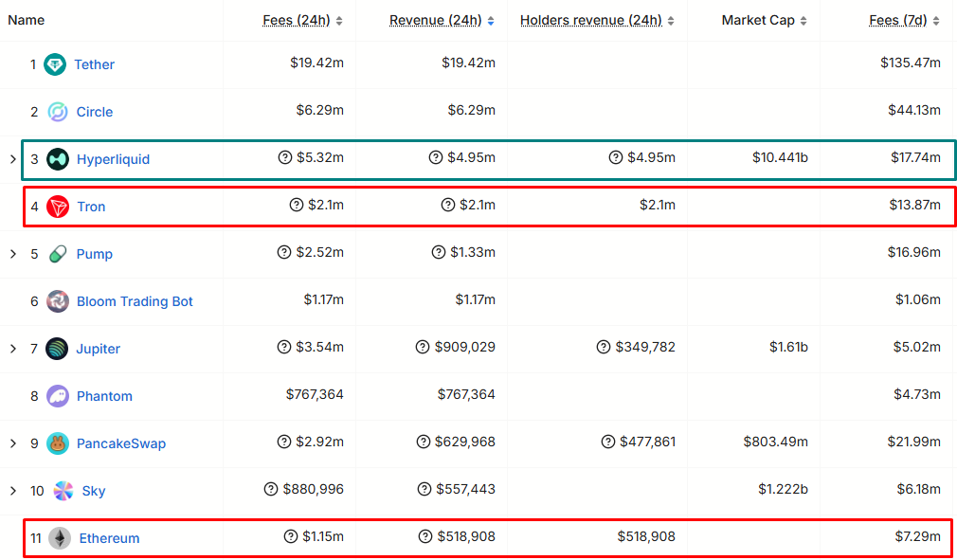Sort by Market Cap arrows

804,21
